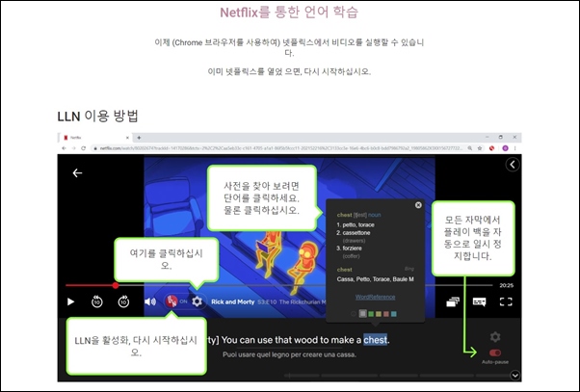Click Italian translation subtitle line

289,354
